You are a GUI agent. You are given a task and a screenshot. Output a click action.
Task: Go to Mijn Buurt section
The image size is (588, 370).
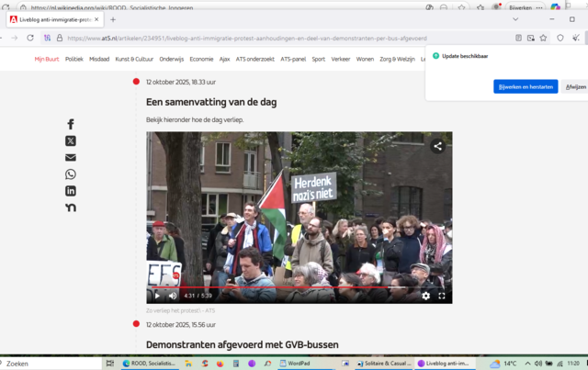point(47,59)
